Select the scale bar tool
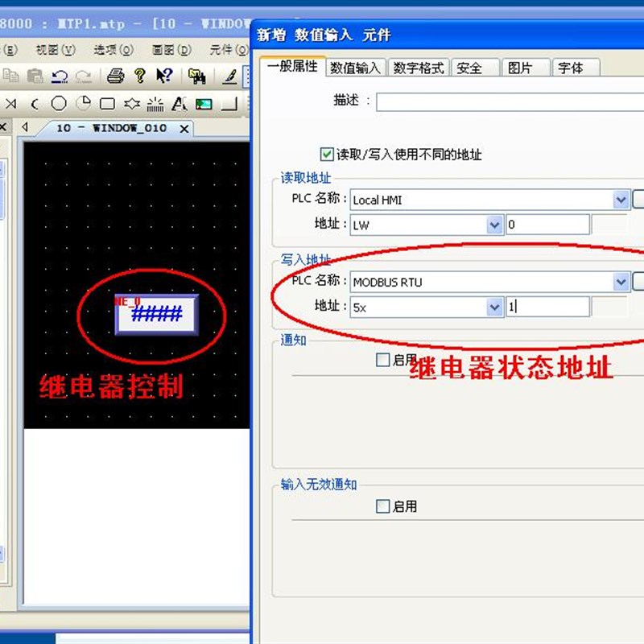 click(155, 105)
